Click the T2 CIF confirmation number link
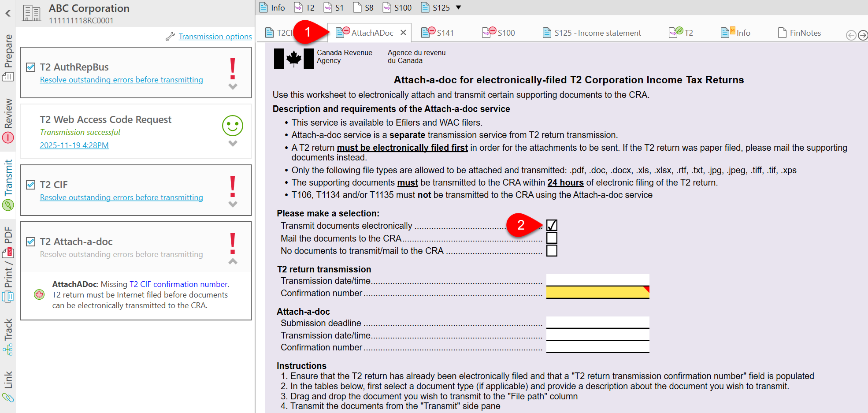 [178, 284]
